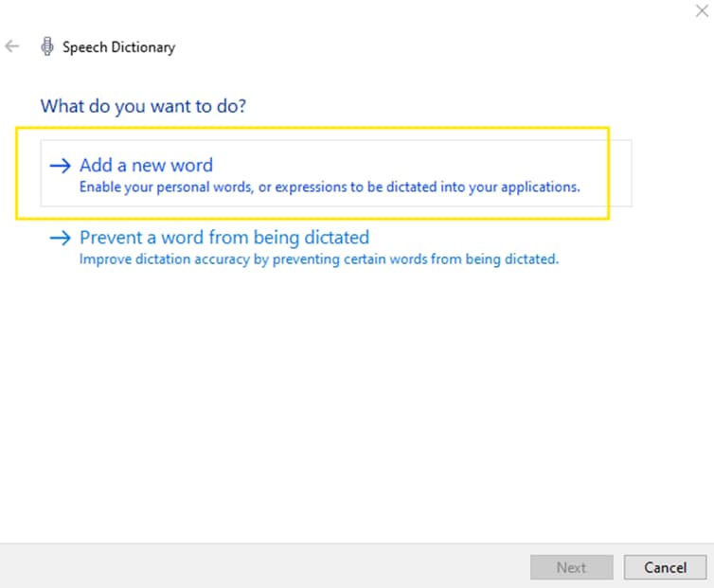This screenshot has height=588, width=714.
Task: Select the Add a new word option
Action: [336, 173]
